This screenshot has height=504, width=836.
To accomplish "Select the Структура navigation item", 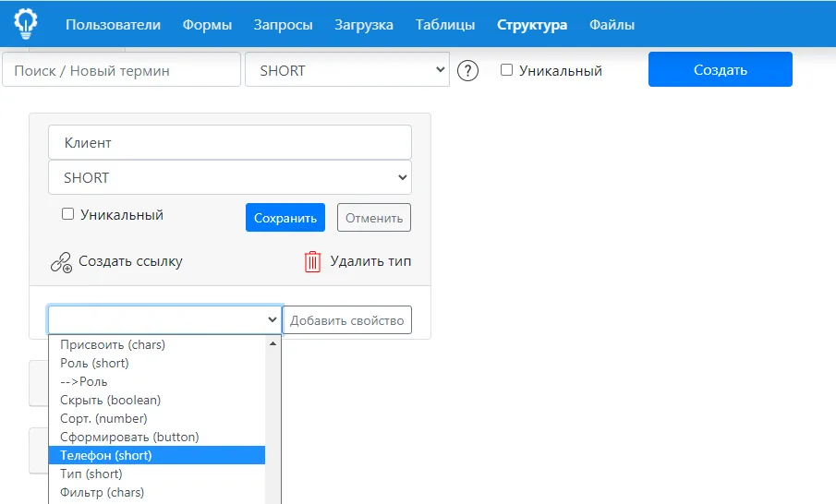I will point(531,25).
